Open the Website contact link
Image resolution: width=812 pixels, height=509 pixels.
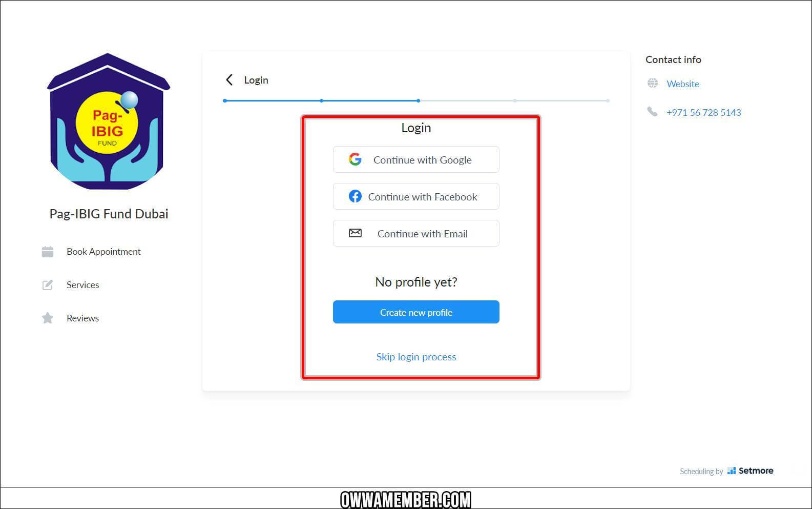[683, 84]
